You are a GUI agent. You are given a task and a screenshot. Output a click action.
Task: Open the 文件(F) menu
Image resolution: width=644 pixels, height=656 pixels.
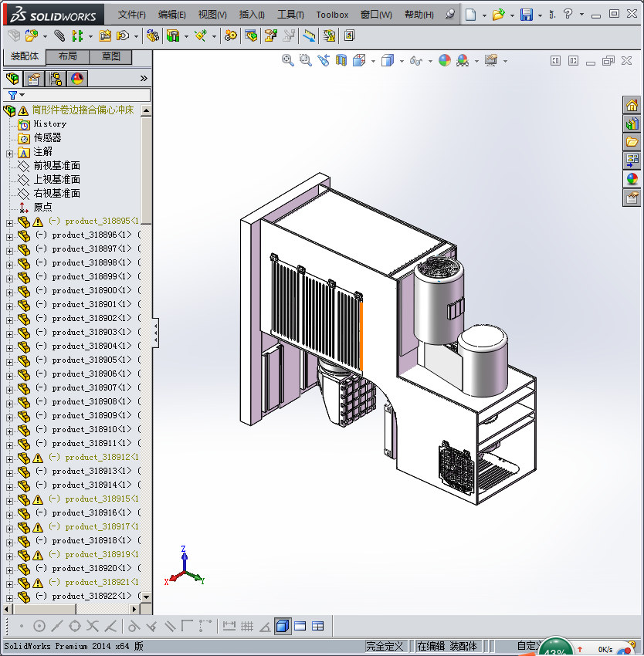point(131,15)
